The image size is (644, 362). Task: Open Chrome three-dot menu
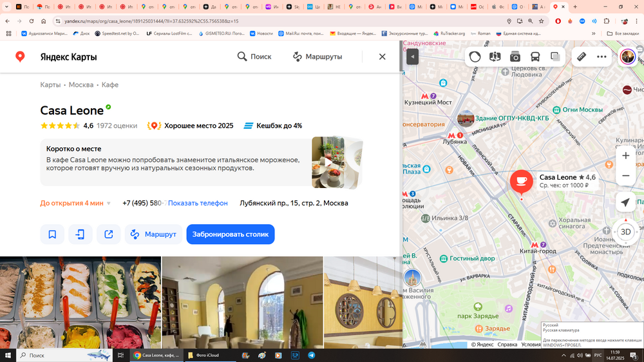(x=637, y=21)
